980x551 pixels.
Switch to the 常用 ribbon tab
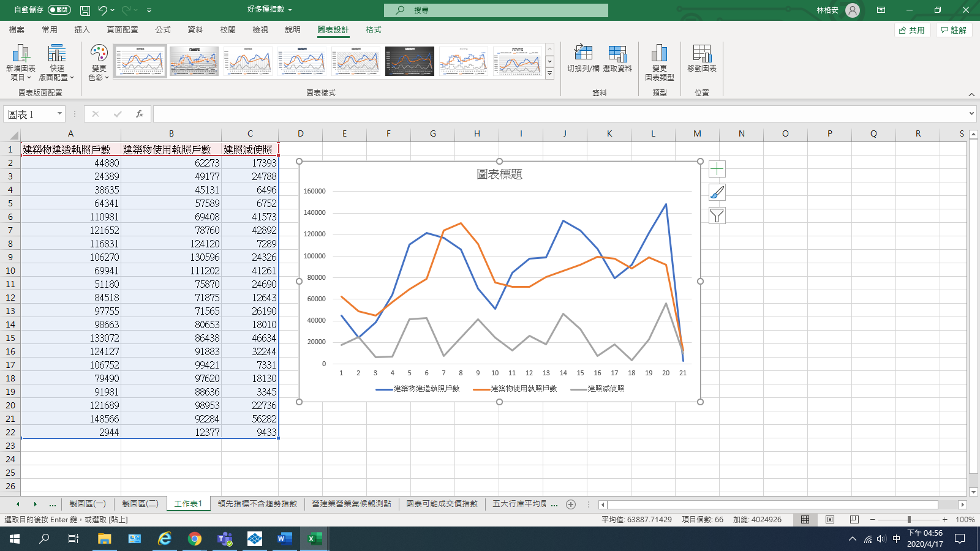(x=50, y=30)
